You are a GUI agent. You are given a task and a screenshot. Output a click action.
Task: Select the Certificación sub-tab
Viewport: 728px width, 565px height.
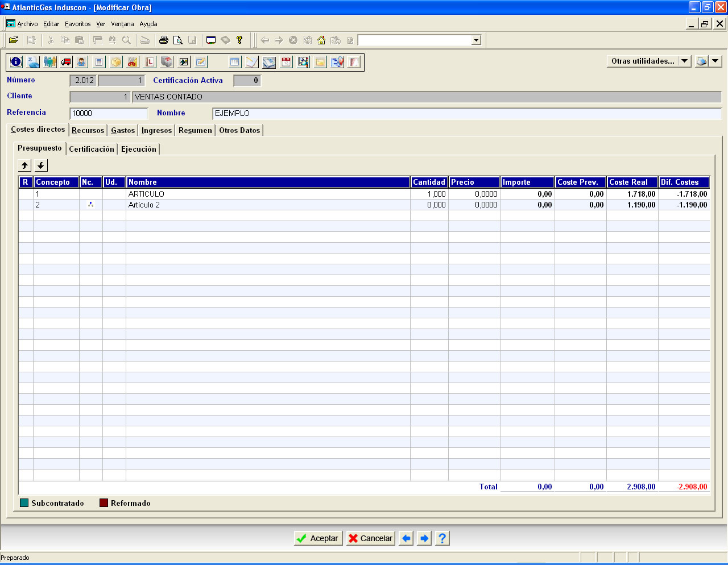pyautogui.click(x=92, y=149)
